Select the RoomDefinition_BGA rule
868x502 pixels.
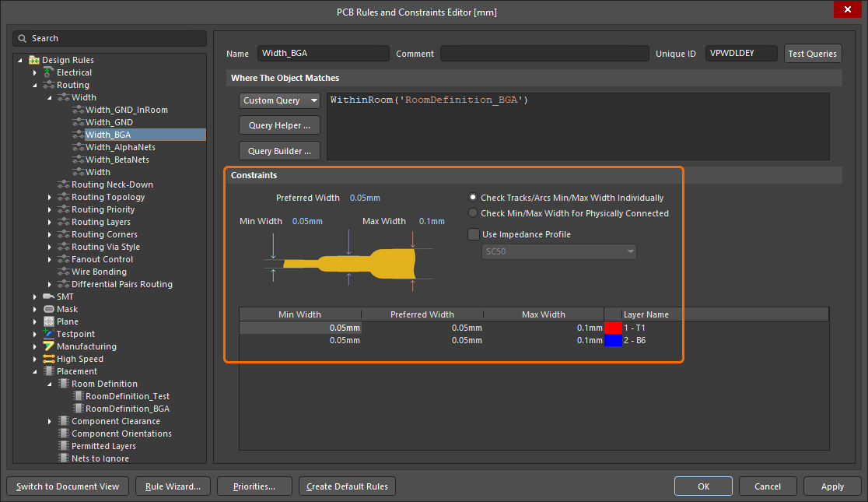click(x=128, y=409)
